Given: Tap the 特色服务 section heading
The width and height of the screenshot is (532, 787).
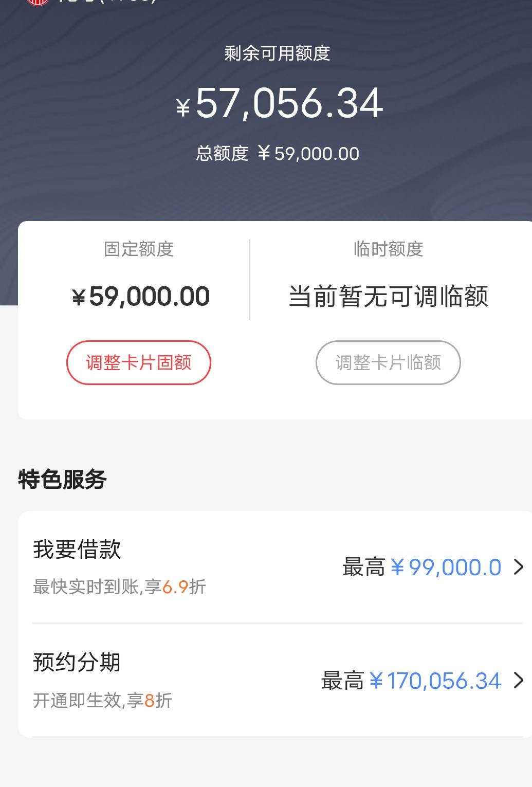Looking at the screenshot, I should click(62, 479).
